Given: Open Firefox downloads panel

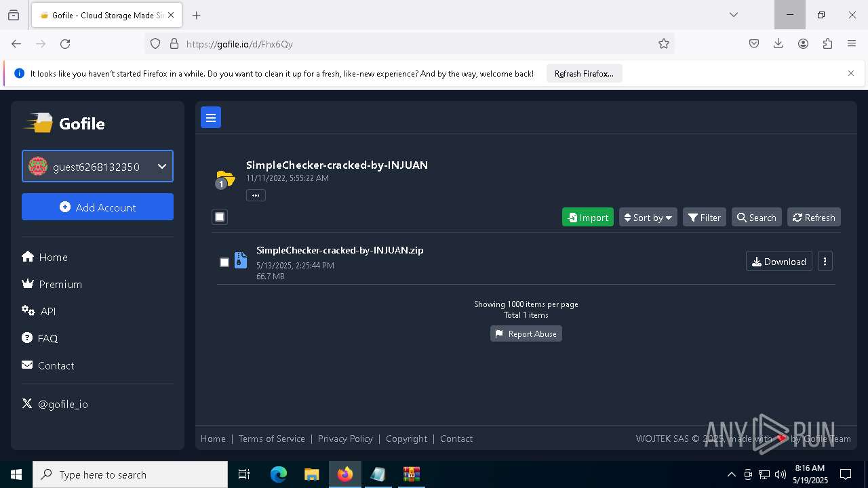Looking at the screenshot, I should (778, 43).
